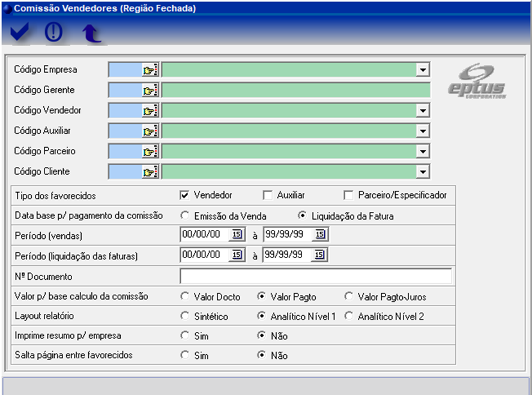Click the Nº Documento text field
This screenshot has height=395, width=532.
(x=315, y=276)
